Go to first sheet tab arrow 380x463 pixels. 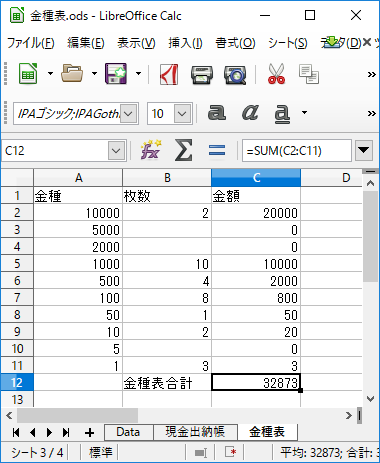tap(16, 433)
